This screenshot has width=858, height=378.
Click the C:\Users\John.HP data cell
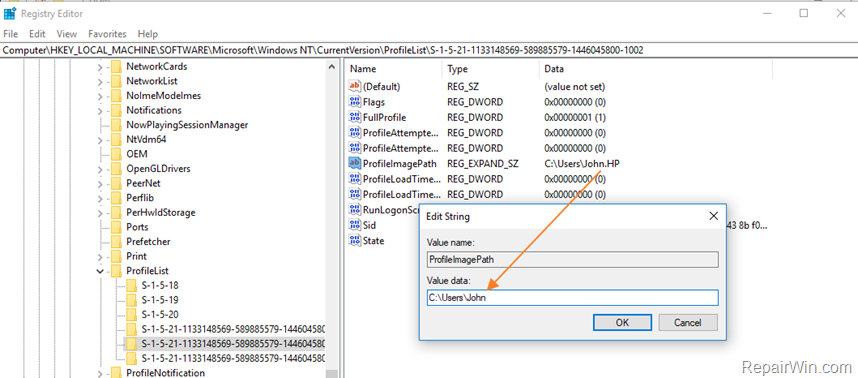click(x=582, y=163)
